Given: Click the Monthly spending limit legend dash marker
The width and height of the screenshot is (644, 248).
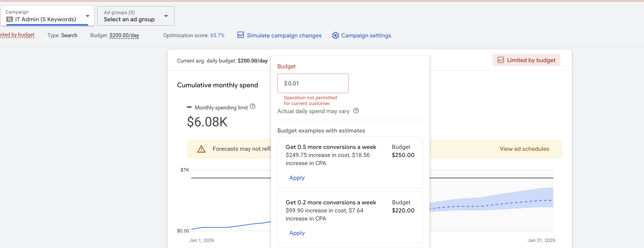Looking at the screenshot, I should (189, 107).
